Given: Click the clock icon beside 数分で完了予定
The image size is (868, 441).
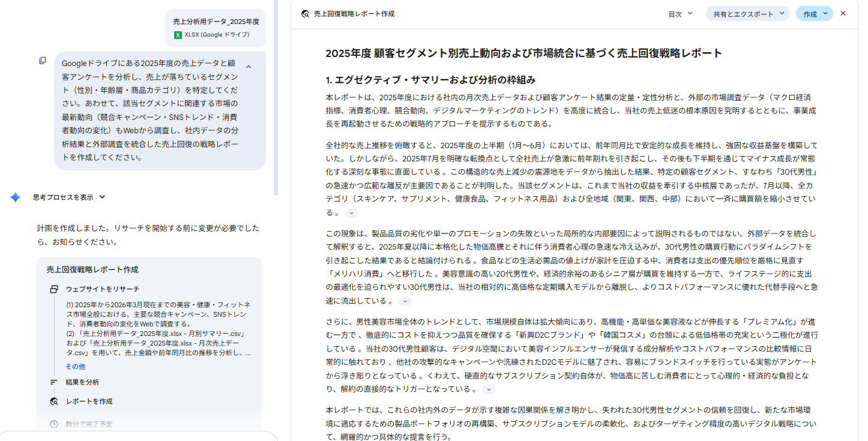Looking at the screenshot, I should [x=54, y=424].
